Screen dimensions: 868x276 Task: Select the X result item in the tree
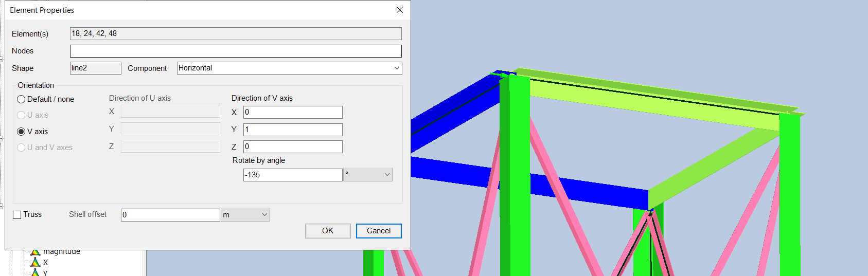45,263
